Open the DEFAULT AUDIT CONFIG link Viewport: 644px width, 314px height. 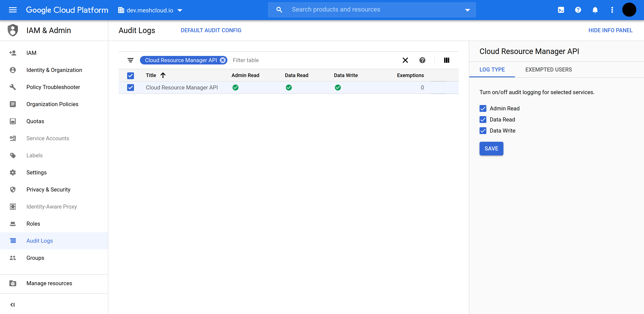click(211, 30)
